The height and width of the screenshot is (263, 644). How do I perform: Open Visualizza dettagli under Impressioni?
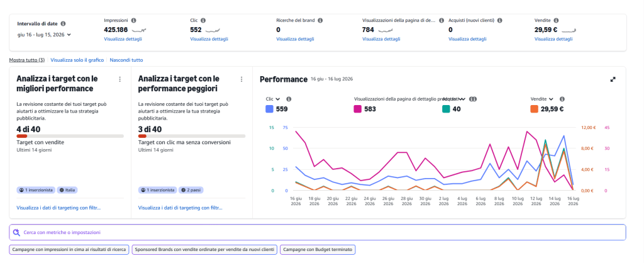[x=123, y=39]
